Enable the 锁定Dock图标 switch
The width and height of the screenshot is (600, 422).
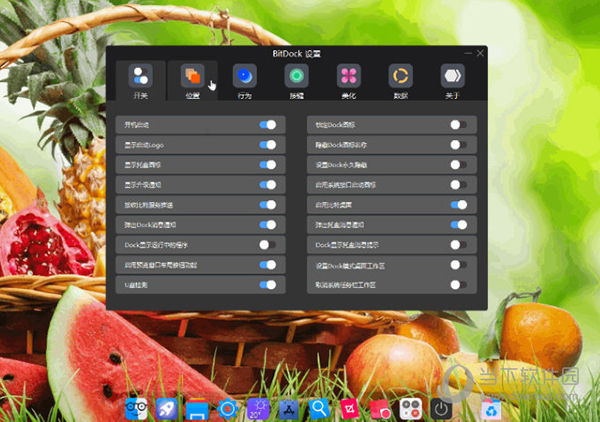459,125
